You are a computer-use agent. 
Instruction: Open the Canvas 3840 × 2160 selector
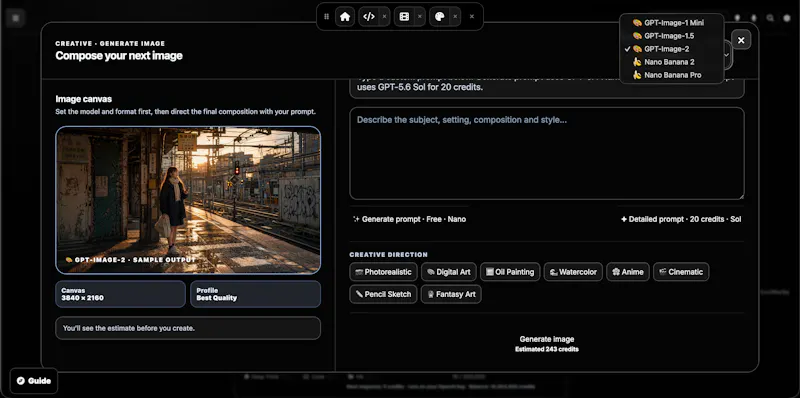tap(120, 294)
